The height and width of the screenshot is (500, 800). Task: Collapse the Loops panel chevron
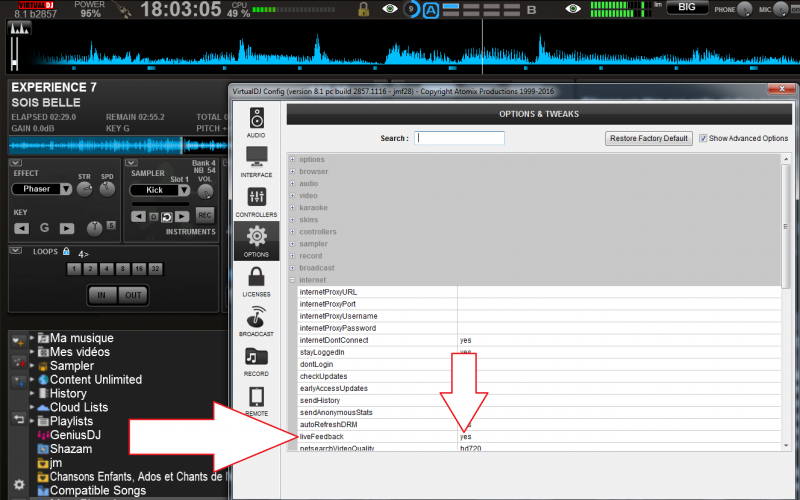[x=15, y=251]
